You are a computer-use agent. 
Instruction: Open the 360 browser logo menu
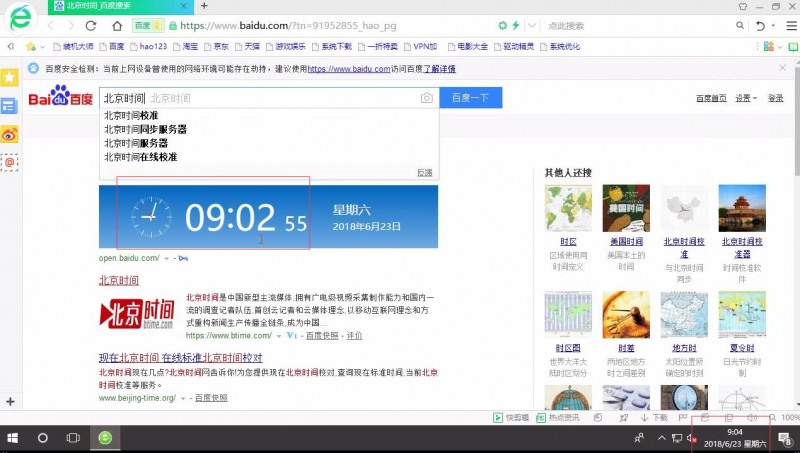click(x=20, y=18)
